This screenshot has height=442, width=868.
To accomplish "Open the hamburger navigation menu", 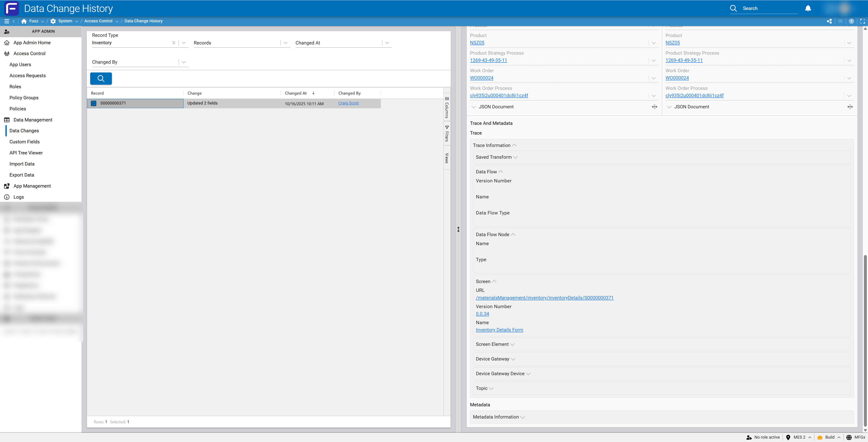I will point(6,21).
